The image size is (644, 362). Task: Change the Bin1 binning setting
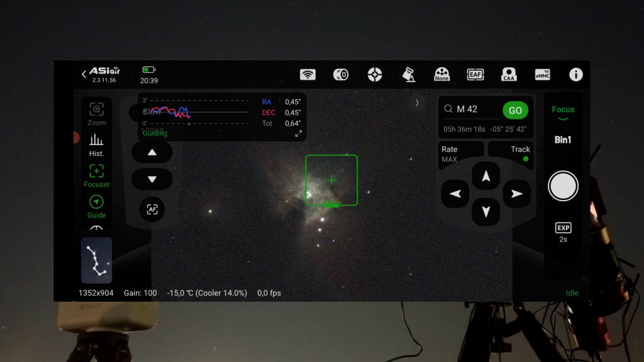(563, 140)
